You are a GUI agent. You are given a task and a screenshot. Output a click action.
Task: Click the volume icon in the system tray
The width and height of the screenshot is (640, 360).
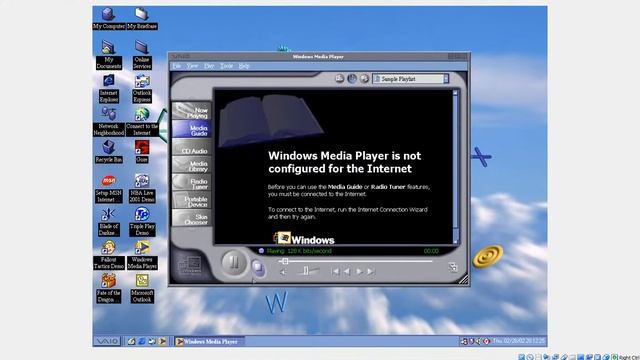pyautogui.click(x=478, y=341)
